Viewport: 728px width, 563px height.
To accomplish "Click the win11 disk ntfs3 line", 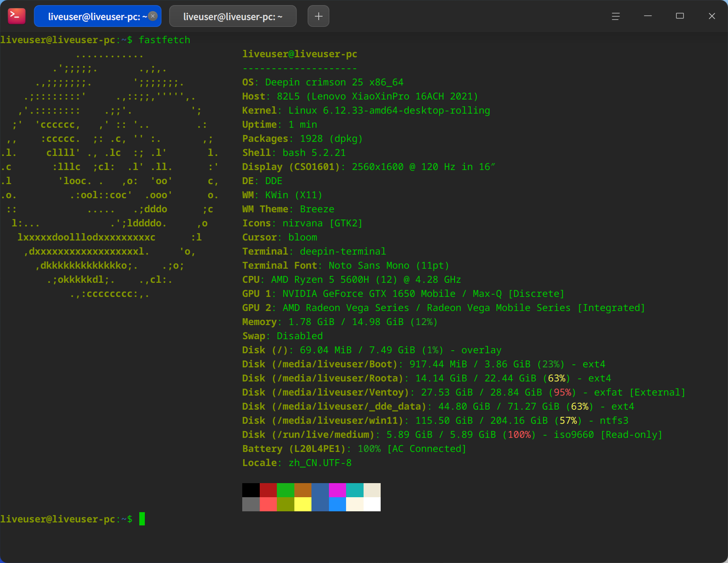I will click(x=435, y=420).
